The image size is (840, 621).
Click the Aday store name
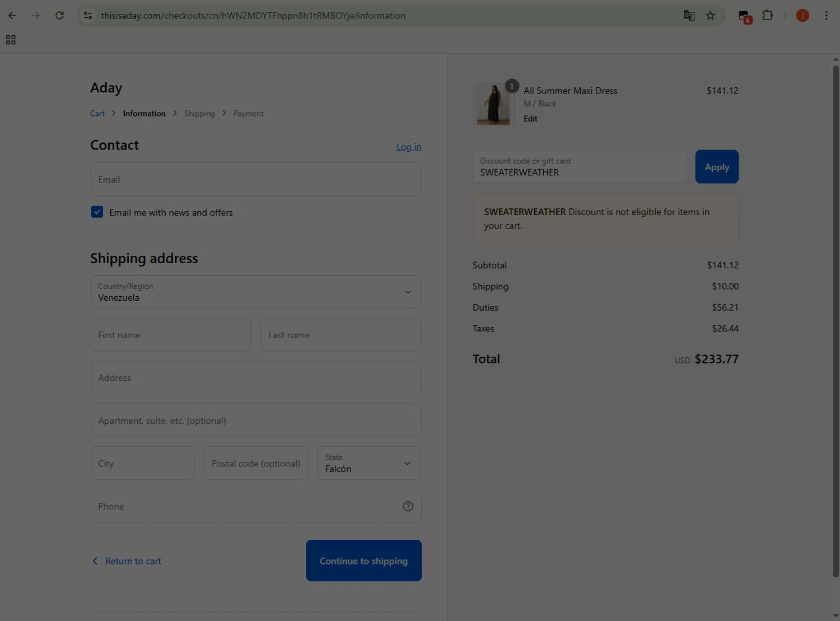(x=106, y=88)
